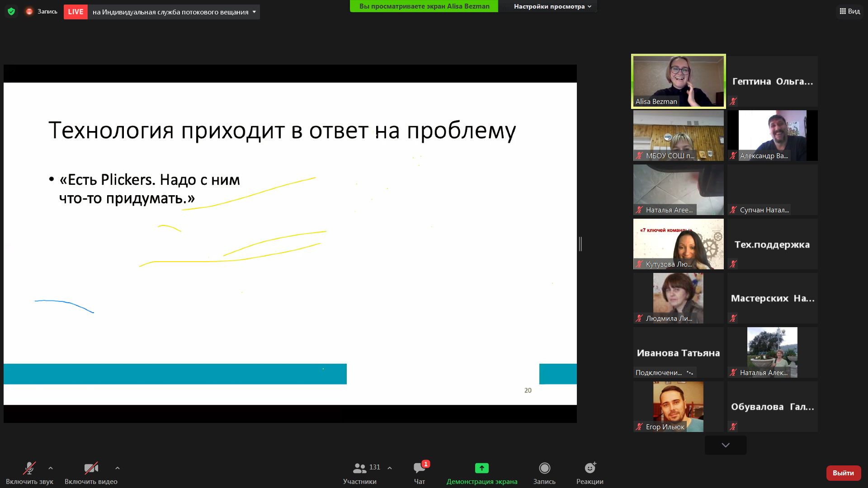The image size is (868, 488).
Task: Click muted mic icon beside МБОУ СОШ
Action: [639, 155]
